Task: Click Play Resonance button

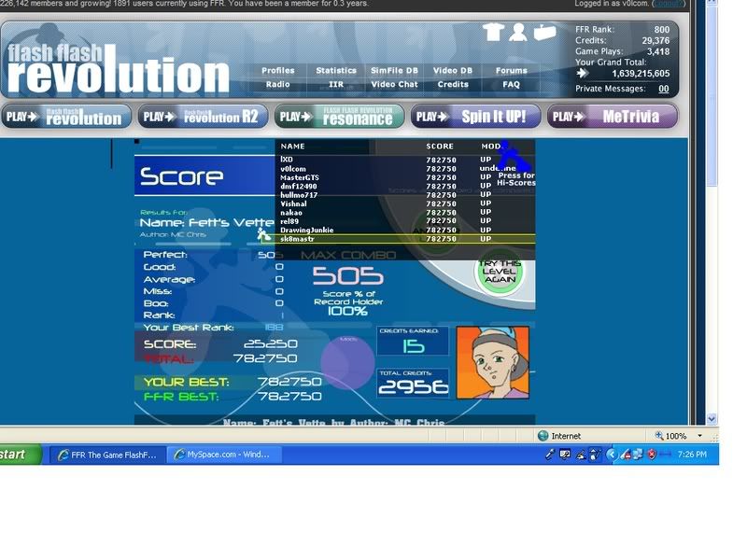Action: tap(339, 117)
